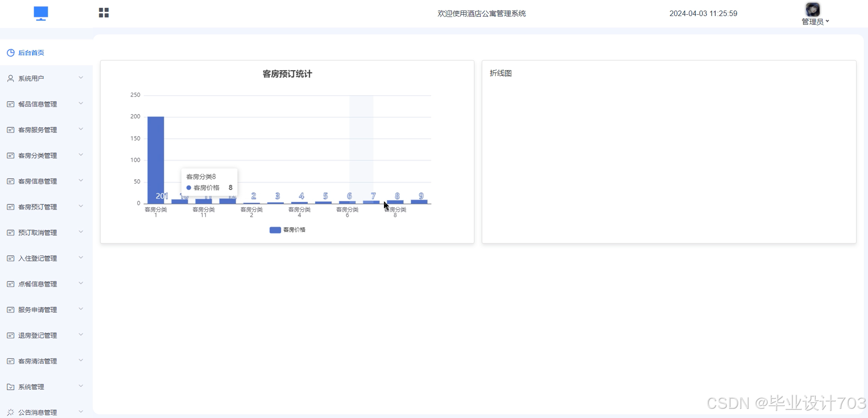
Task: Open the 管理员 account dropdown
Action: click(815, 22)
